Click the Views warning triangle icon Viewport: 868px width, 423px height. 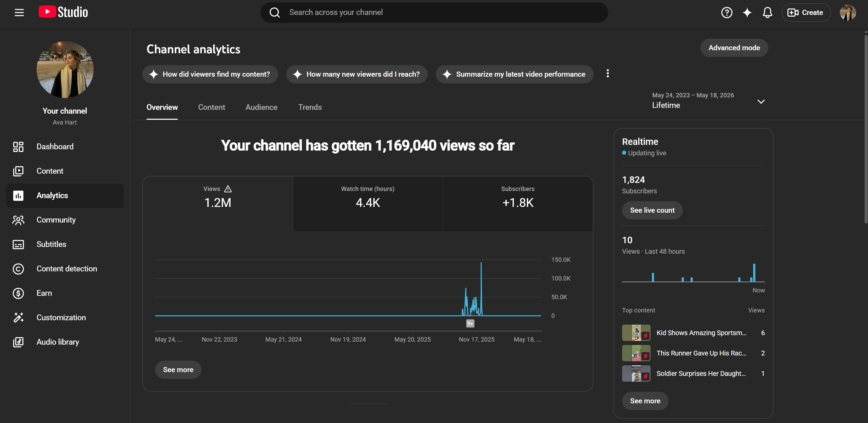click(228, 189)
